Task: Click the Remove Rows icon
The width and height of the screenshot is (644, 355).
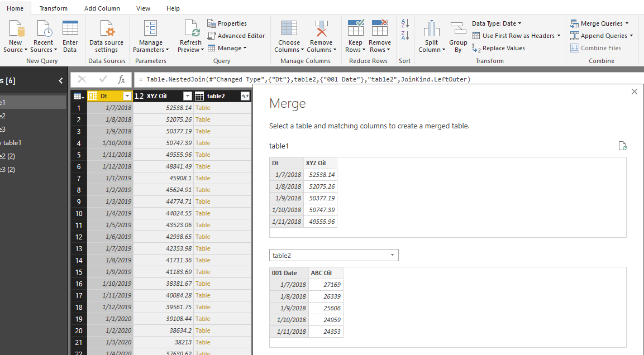Action: pos(379,28)
